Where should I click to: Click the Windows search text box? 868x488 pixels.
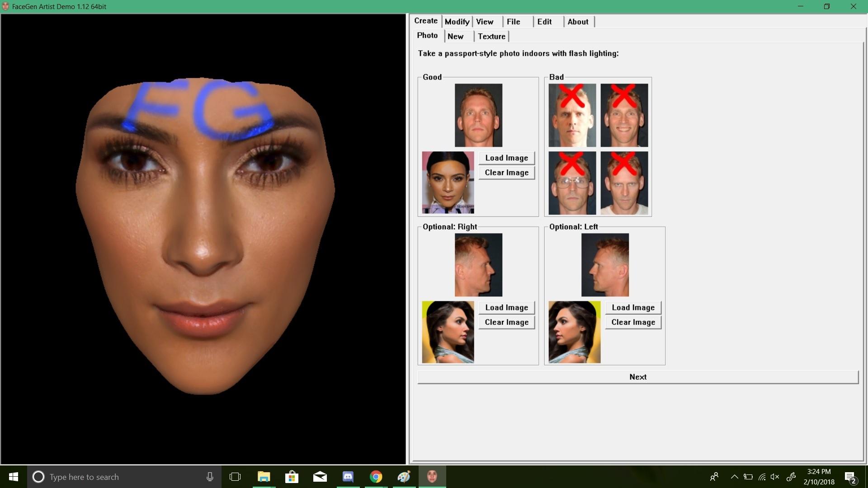(122, 477)
